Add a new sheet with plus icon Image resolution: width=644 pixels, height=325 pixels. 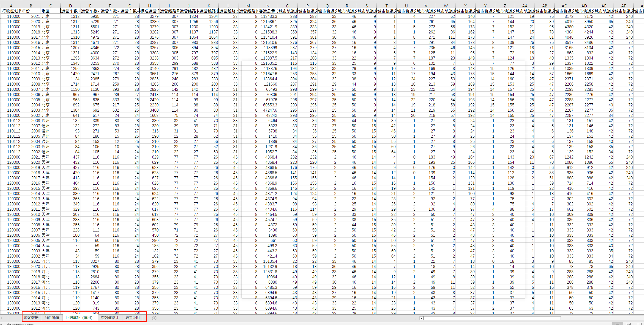click(x=154, y=318)
